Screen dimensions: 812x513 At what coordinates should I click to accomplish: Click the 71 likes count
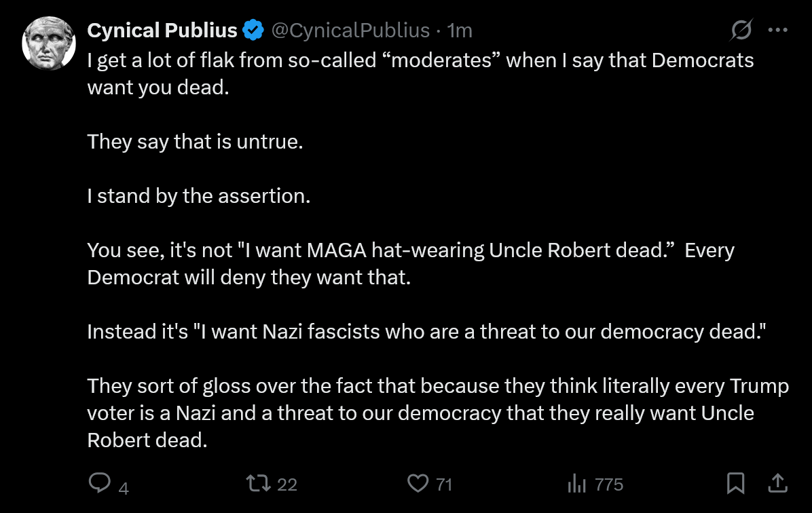[444, 484]
